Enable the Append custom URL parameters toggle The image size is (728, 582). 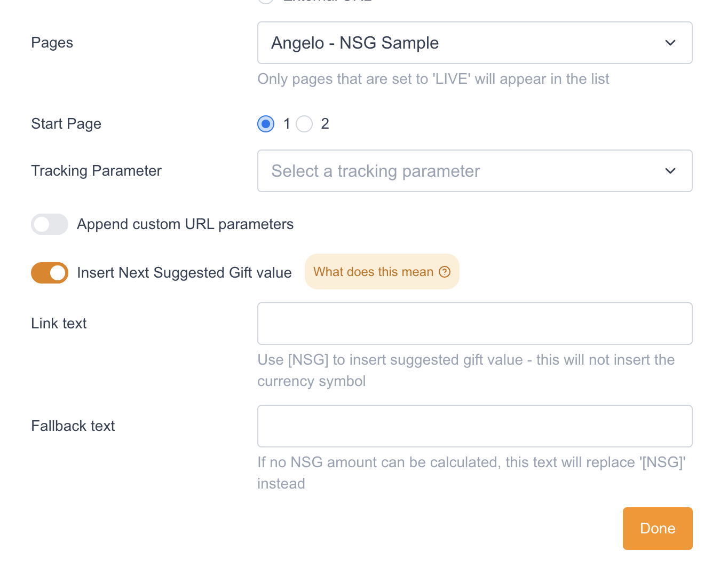[50, 224]
